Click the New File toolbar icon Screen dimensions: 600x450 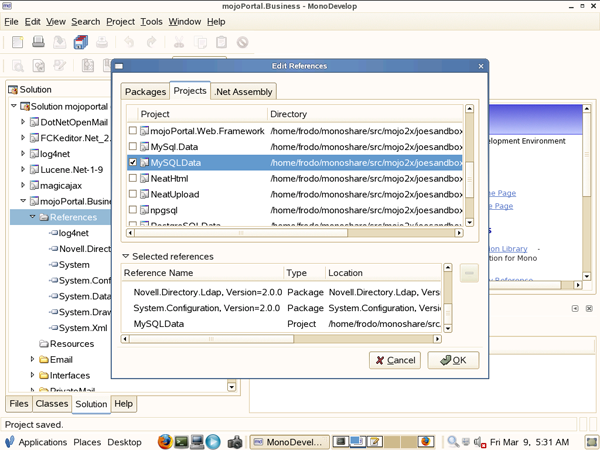[x=17, y=42]
